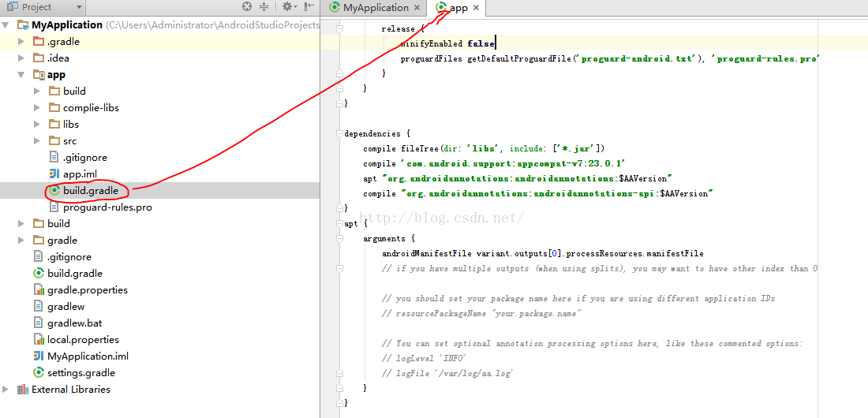Select gradlew.bat in the tree
868x418 pixels.
click(x=73, y=323)
